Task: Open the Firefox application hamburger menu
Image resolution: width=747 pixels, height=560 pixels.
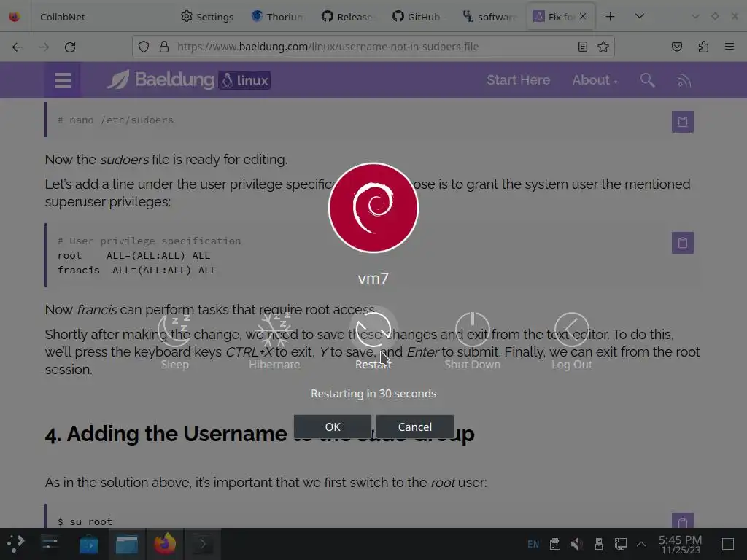Action: [729, 47]
